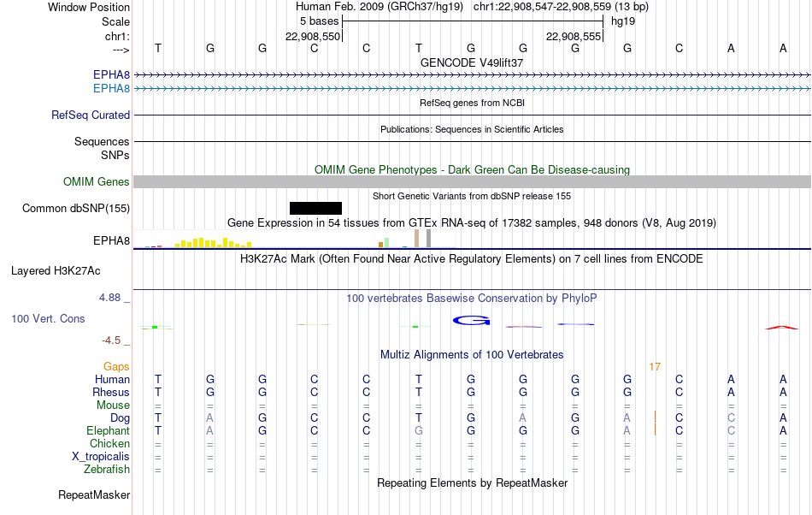Click 'Multiz Alignments of 100 Vertebrates' title

(472, 354)
